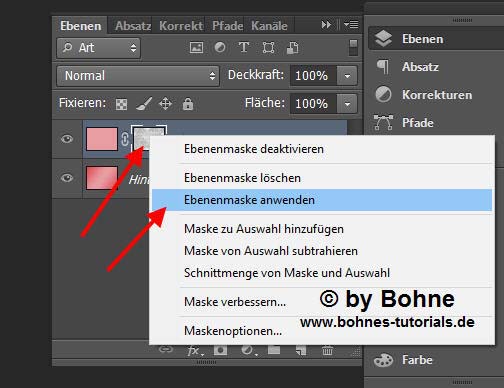Select the pink layer thumbnail
504x388 pixels.
[102, 139]
